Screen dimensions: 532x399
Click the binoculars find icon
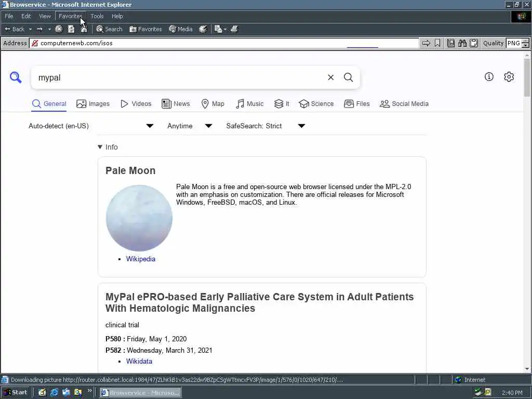click(x=462, y=43)
